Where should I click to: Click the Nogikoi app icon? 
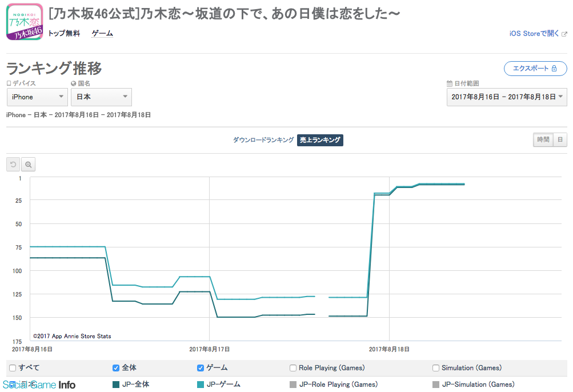coord(25,22)
